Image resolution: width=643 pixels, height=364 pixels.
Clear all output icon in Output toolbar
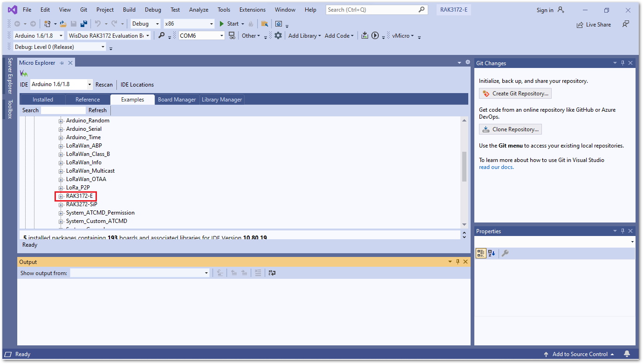click(258, 273)
